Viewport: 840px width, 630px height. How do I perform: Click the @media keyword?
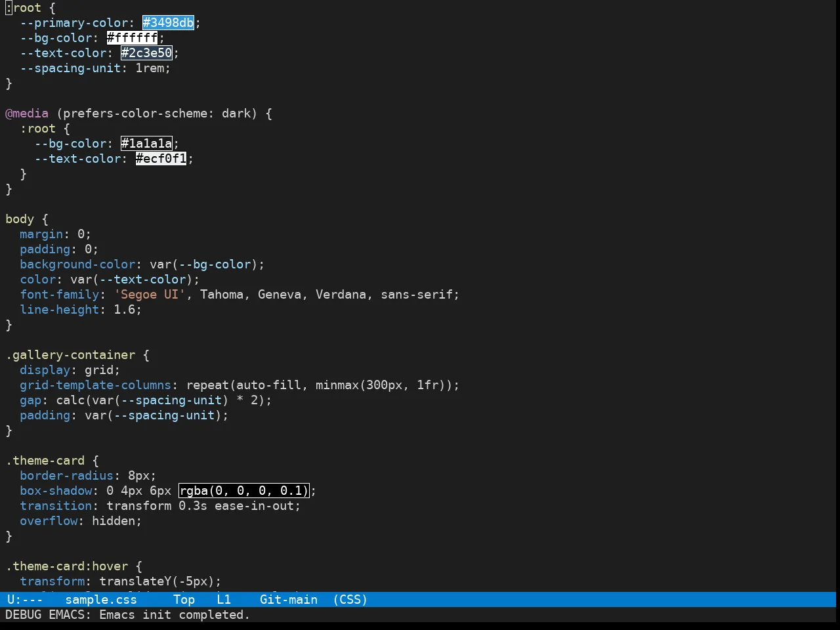coord(27,114)
